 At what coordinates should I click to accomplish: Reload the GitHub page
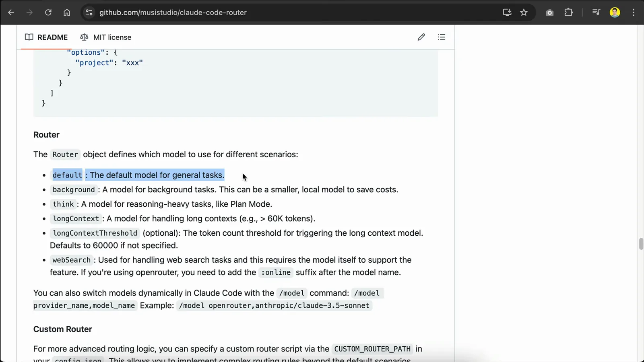pyautogui.click(x=48, y=12)
